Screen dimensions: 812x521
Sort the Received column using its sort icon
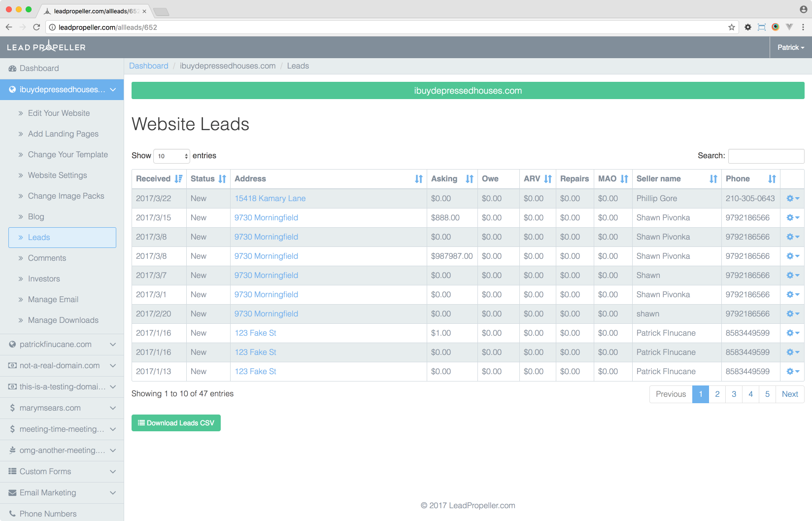(x=178, y=178)
